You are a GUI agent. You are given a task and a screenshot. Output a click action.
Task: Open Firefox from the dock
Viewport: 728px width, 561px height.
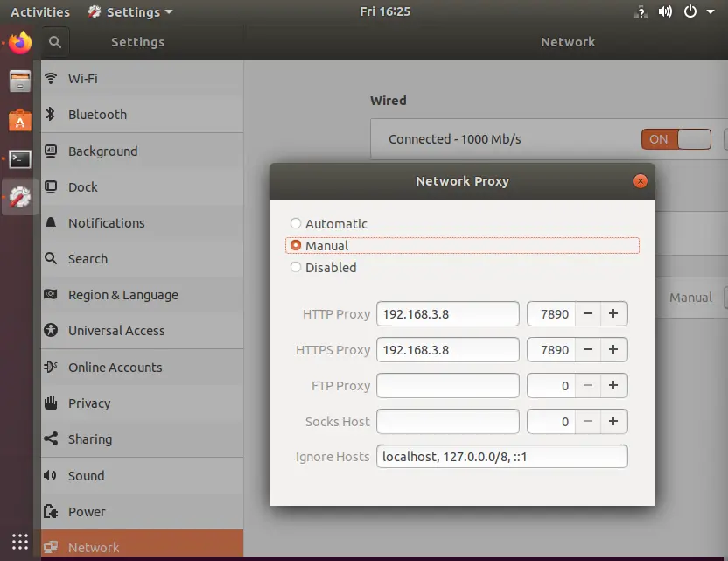tap(17, 41)
